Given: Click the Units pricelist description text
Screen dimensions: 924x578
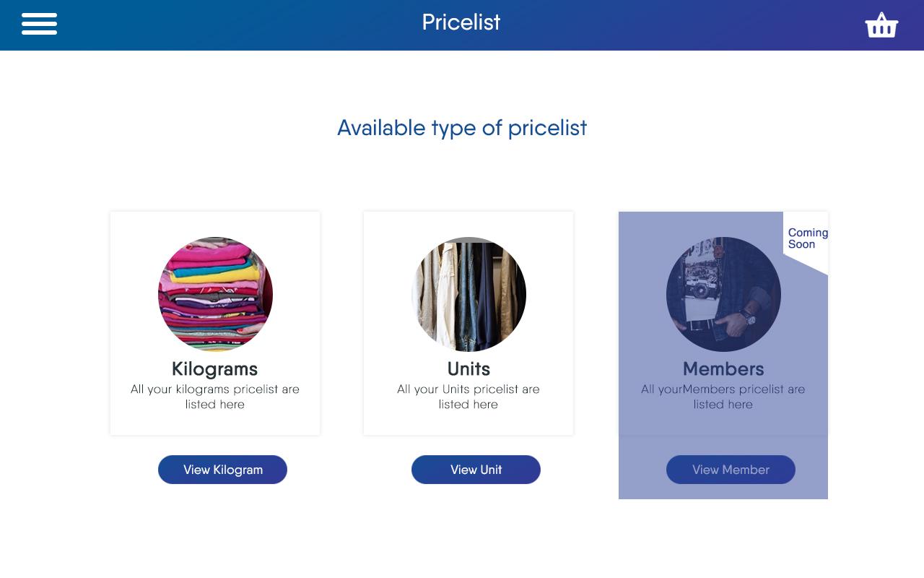Looking at the screenshot, I should point(468,397).
